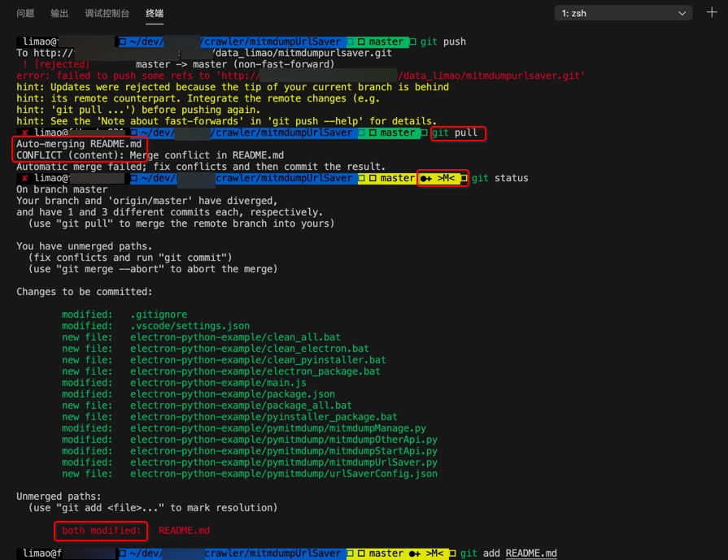Screen dimensions: 728x560
Task: Click 'Automatic merge failed; fix conflicts' line
Action: tap(201, 167)
